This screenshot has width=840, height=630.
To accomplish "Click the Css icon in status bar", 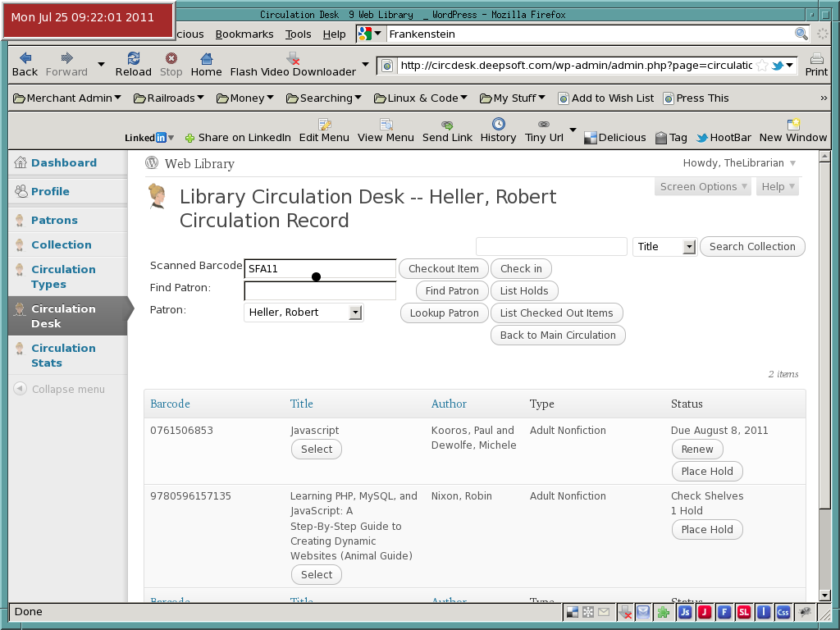I will [x=783, y=612].
